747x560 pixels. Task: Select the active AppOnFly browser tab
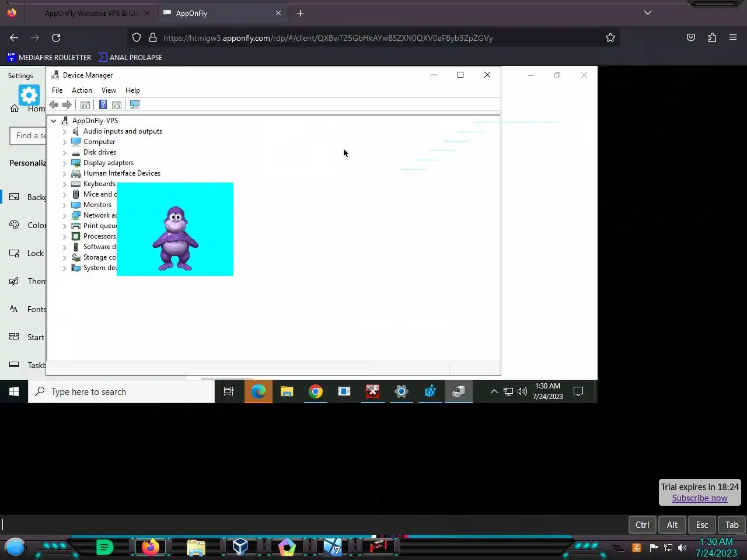click(x=222, y=13)
